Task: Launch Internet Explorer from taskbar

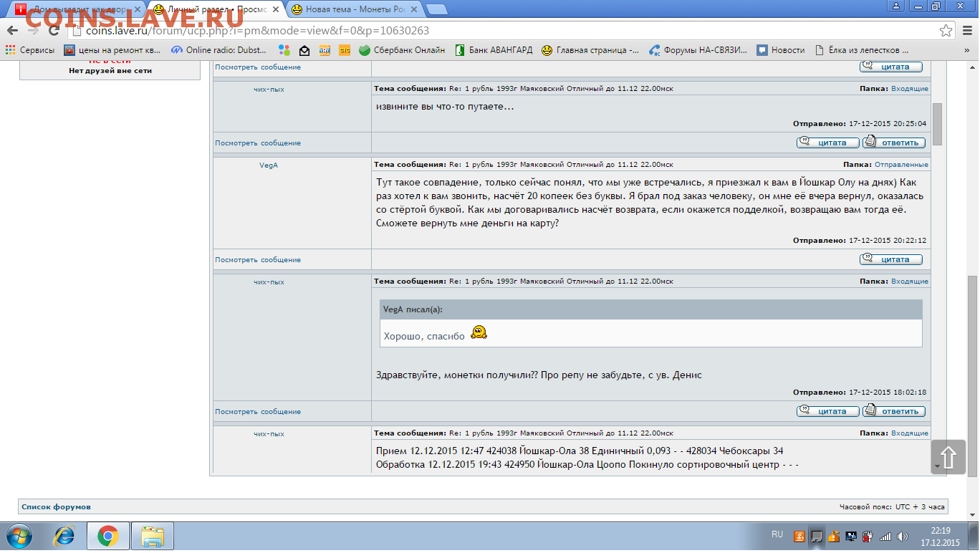Action: tap(65, 536)
